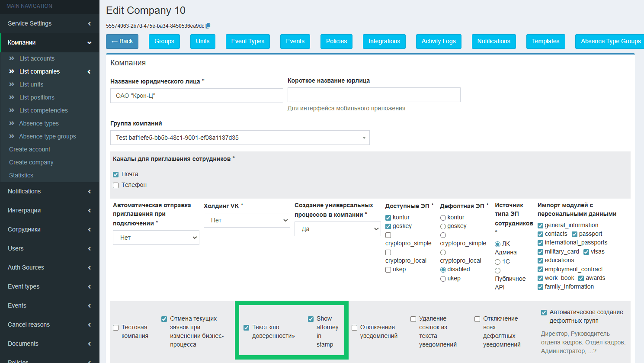
Task: Click the double-chevron icon beside List accounts
Action: click(x=12, y=58)
